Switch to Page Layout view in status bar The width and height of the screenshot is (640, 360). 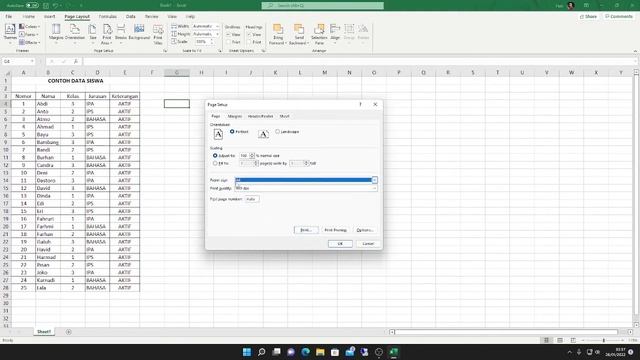tap(560, 340)
